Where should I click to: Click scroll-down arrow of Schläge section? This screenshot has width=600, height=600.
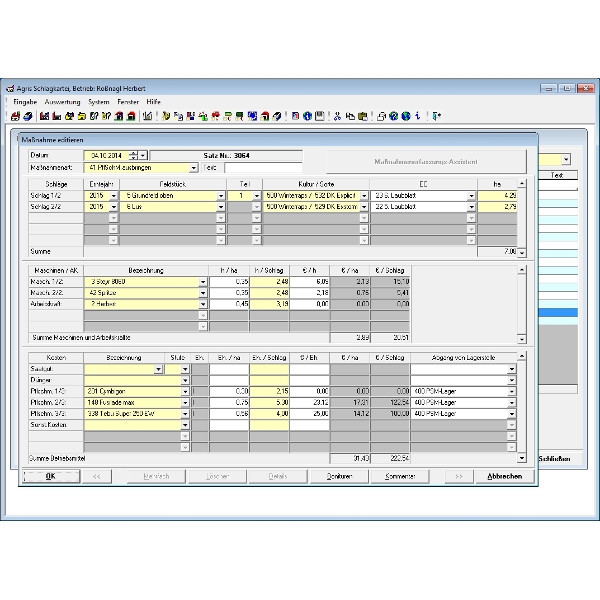click(x=522, y=253)
